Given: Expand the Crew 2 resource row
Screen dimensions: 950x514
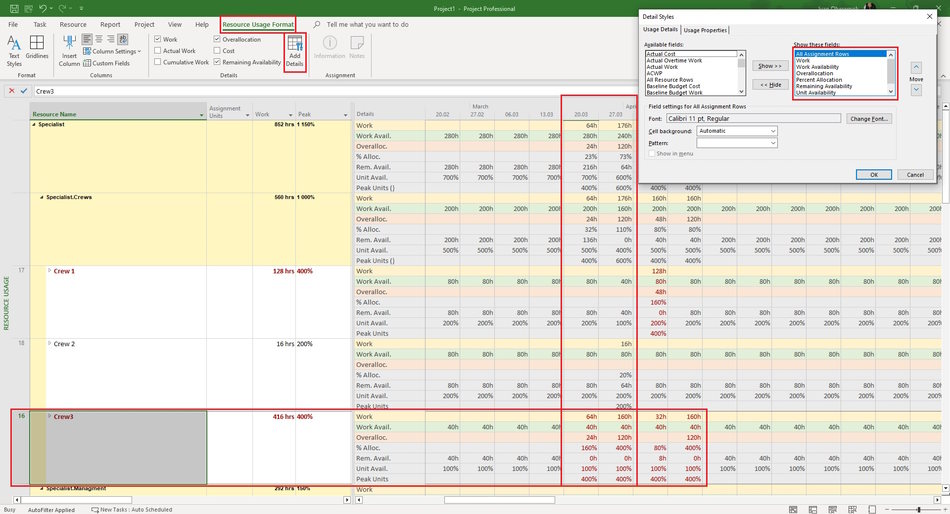Looking at the screenshot, I should 50,343.
